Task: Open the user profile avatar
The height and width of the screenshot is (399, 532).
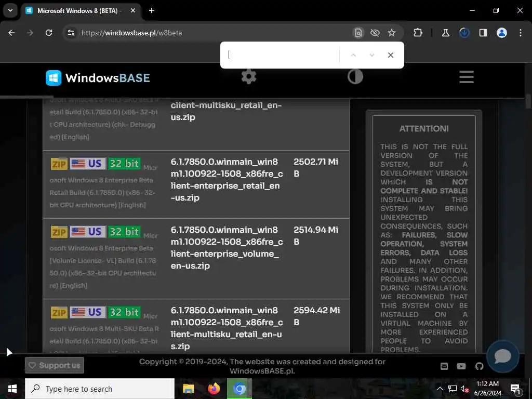Action: click(502, 33)
